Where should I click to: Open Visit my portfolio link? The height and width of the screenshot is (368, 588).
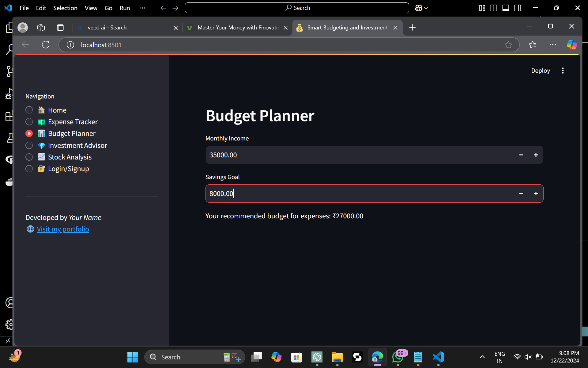[63, 229]
